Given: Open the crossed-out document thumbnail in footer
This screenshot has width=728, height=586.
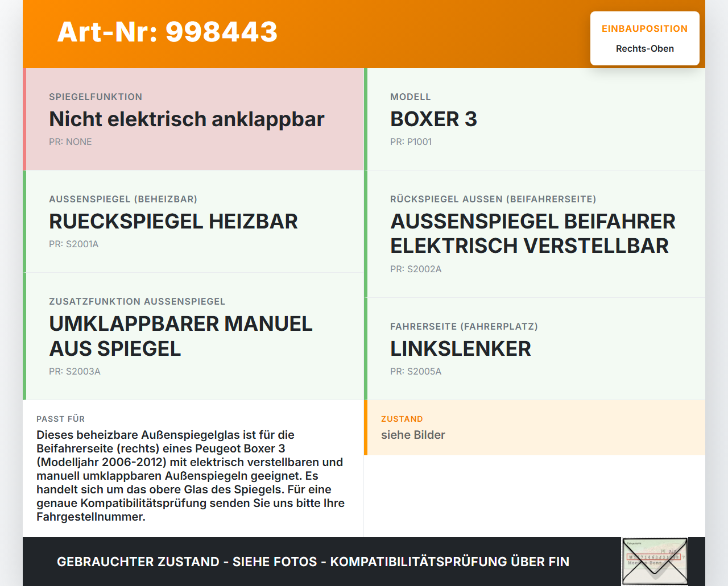Looking at the screenshot, I should click(655, 561).
